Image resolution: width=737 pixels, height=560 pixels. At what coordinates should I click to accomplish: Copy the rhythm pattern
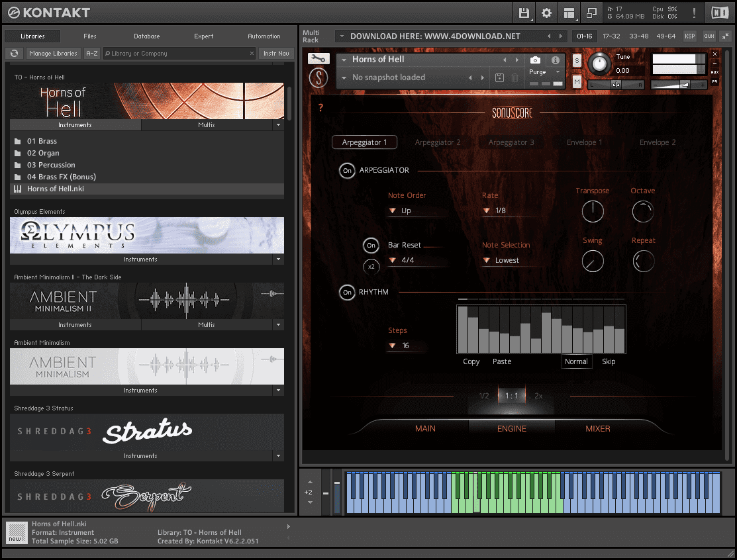coord(471,361)
